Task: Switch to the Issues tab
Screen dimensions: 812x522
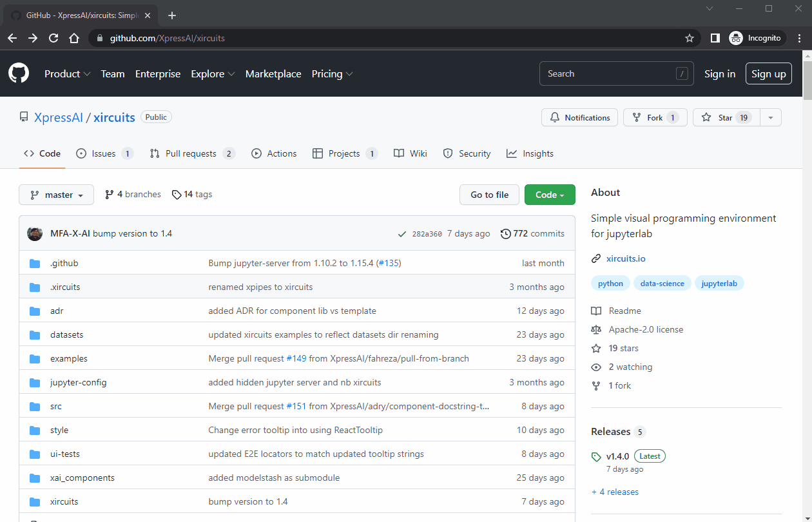Action: pos(104,153)
